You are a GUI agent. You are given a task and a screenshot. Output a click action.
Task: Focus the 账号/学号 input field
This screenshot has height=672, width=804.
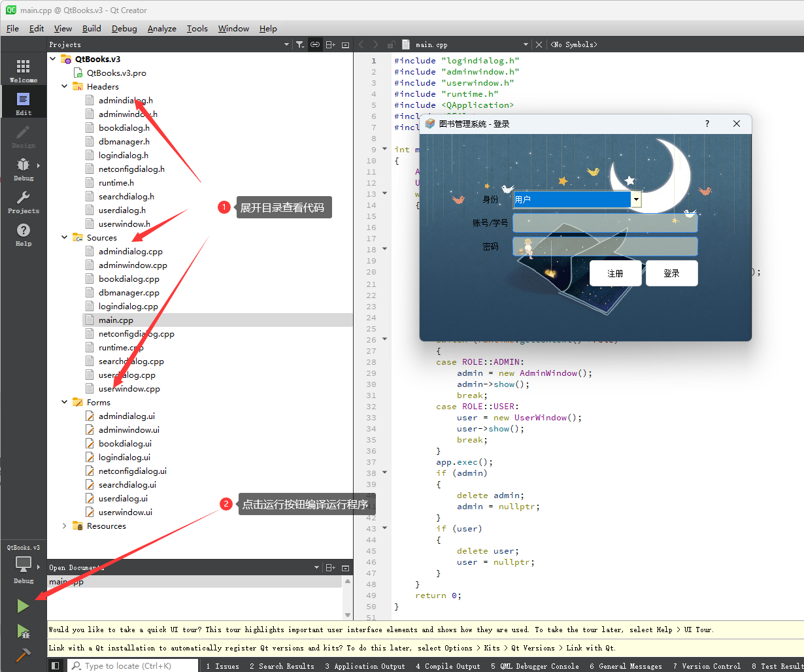click(x=605, y=223)
